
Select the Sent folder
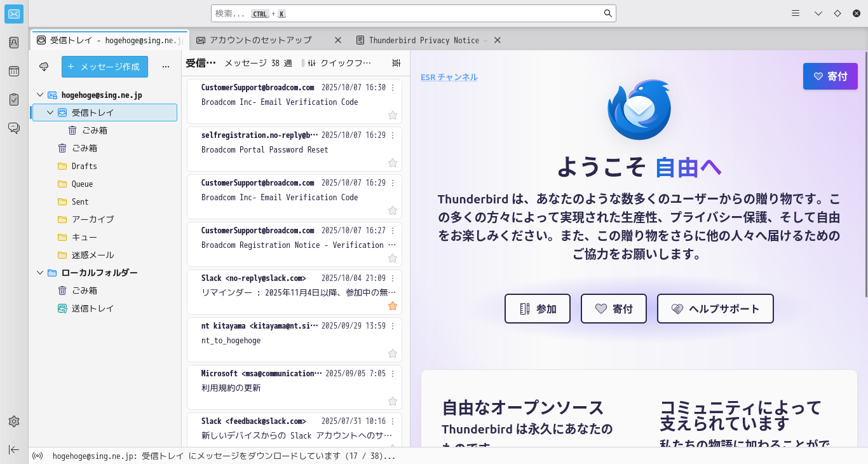(x=104, y=201)
